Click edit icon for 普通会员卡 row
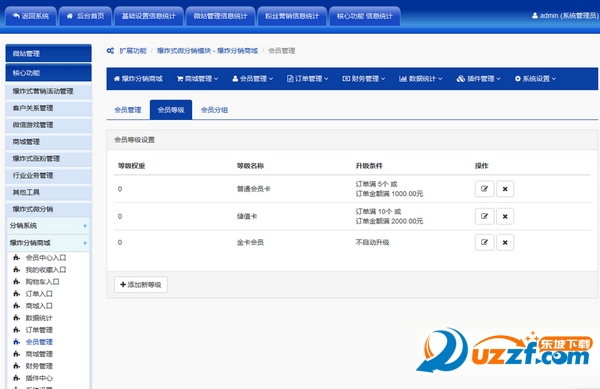Image resolution: width=600 pixels, height=389 pixels. coord(484,189)
